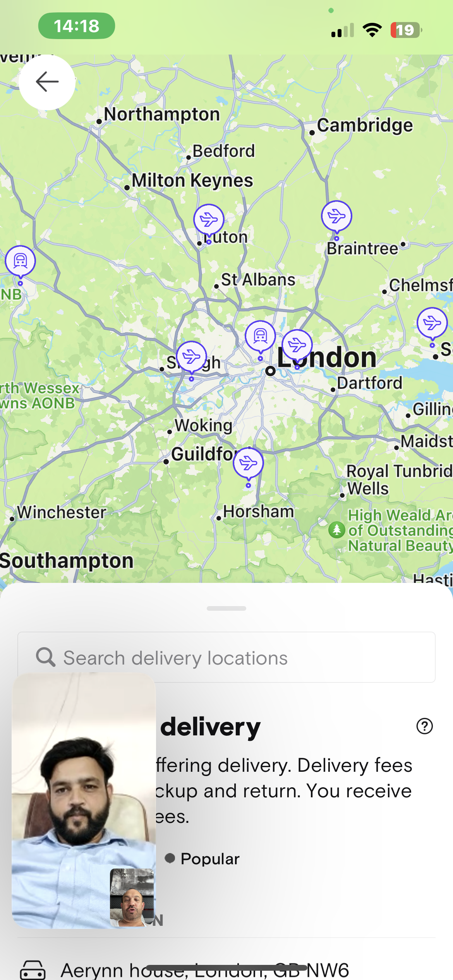Tap the car icon next to Aerynn house
The width and height of the screenshot is (453, 980).
pos(33,970)
